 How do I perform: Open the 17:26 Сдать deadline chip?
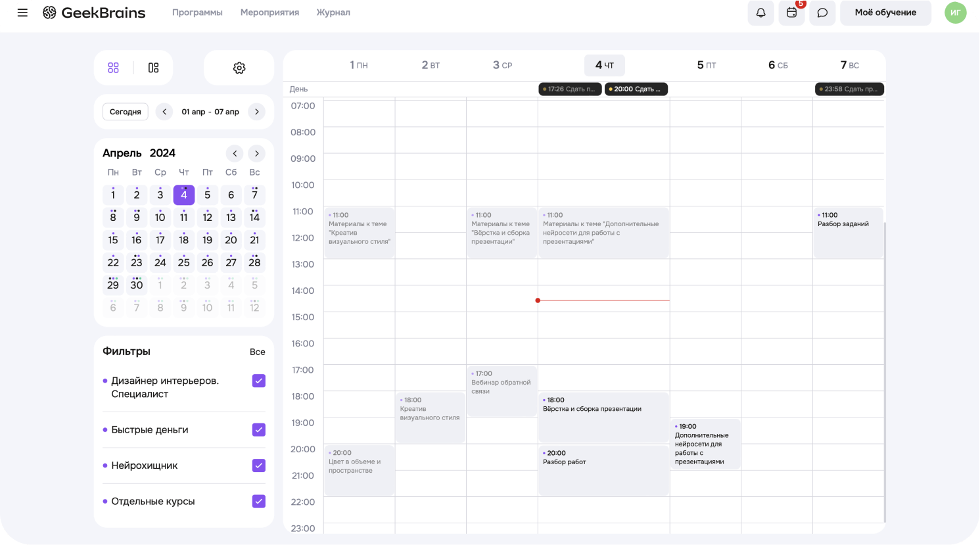[x=570, y=89]
